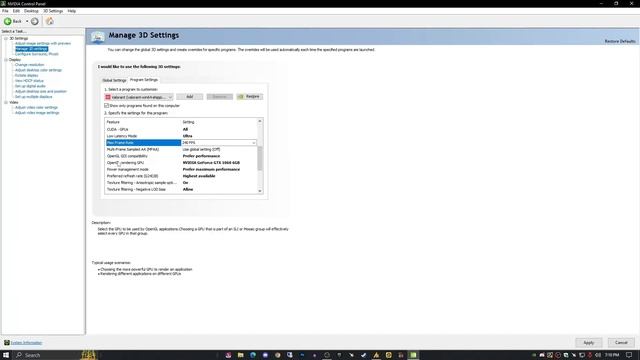Viewport: 640px width, 360px height.
Task: Click the settings list scrollbar thumb
Action: [x=260, y=158]
